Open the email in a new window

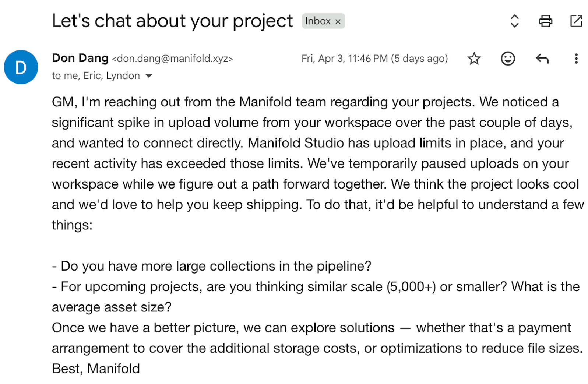coord(576,21)
